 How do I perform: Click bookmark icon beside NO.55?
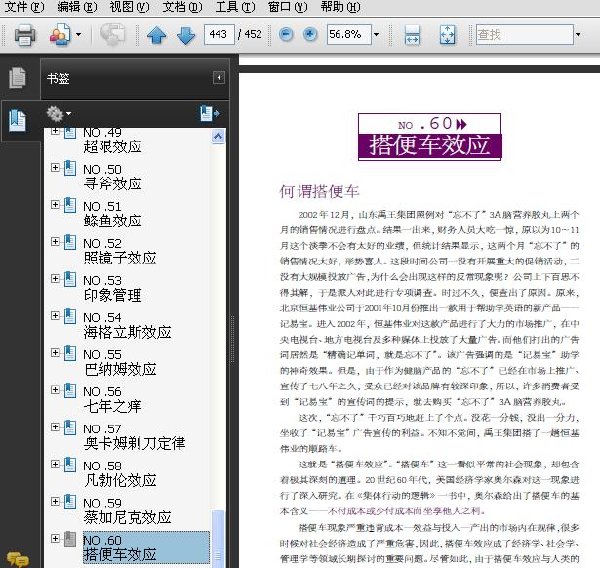70,353
